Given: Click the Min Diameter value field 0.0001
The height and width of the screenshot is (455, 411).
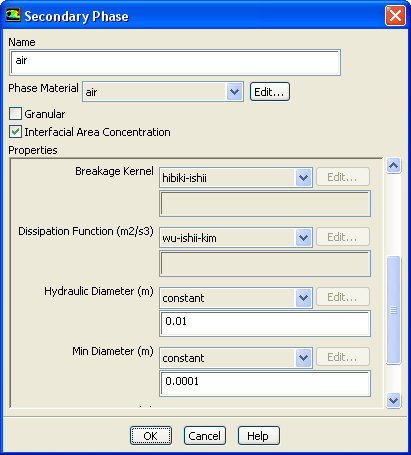Looking at the screenshot, I should coord(265,383).
